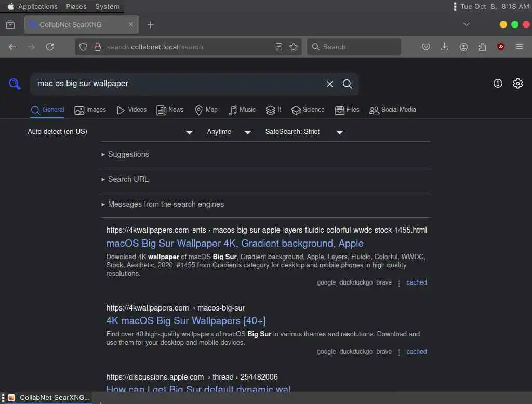Switch to the Images category tab
532x404 pixels.
[x=90, y=110]
